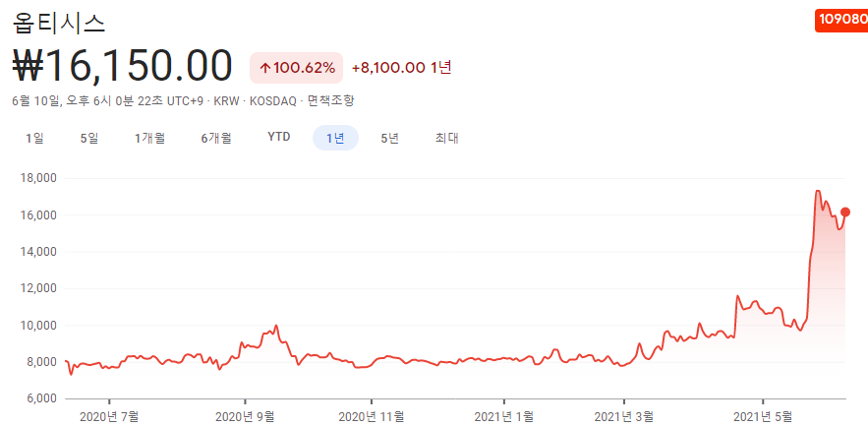Click the 옵티시스 stock name heading
The width and height of the screenshot is (868, 426).
[x=58, y=23]
